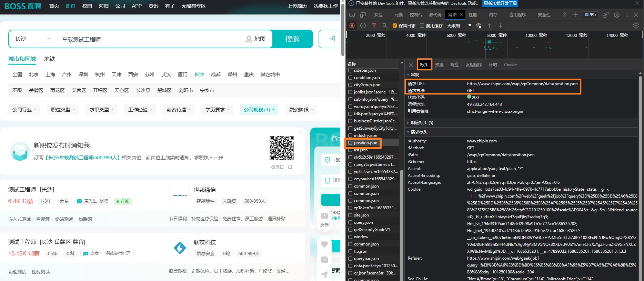Click the heart icon in floating sidebar

(x=324, y=244)
